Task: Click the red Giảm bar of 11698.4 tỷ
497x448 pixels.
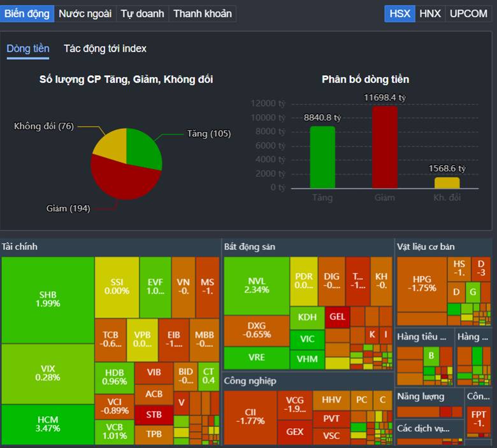Action: point(385,147)
